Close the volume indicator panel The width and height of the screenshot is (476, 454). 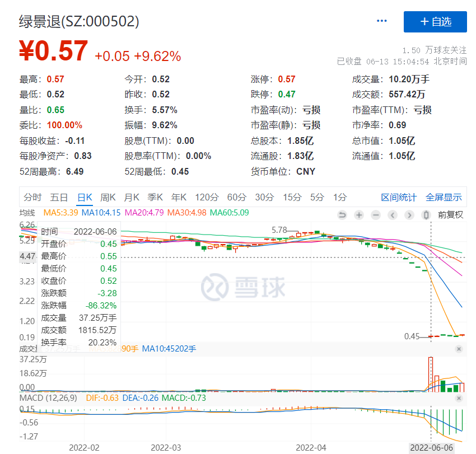pyautogui.click(x=459, y=349)
